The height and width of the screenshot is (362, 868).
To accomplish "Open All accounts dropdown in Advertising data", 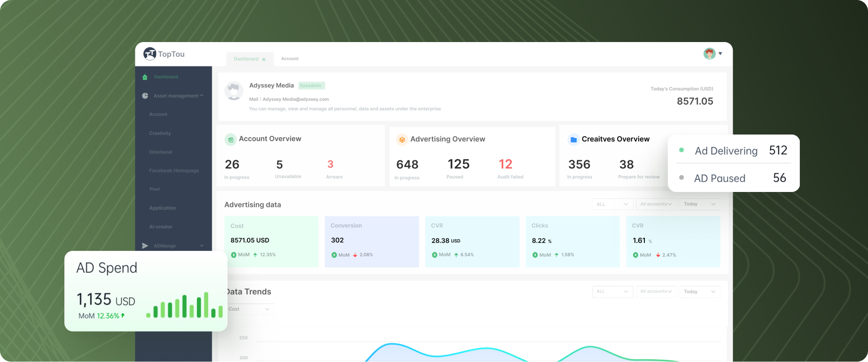I will tap(656, 204).
